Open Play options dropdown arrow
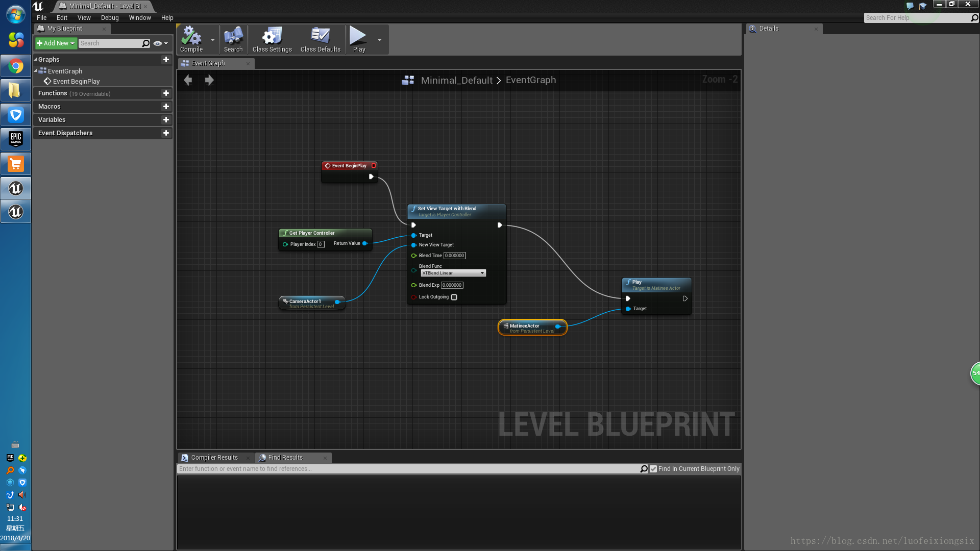This screenshot has width=980, height=551. pyautogui.click(x=380, y=40)
